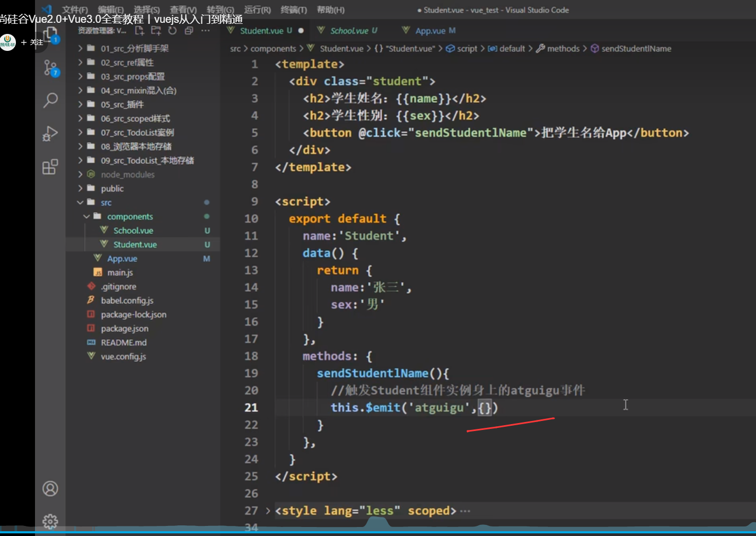Open the Source Control view
The image size is (756, 536).
click(x=50, y=68)
